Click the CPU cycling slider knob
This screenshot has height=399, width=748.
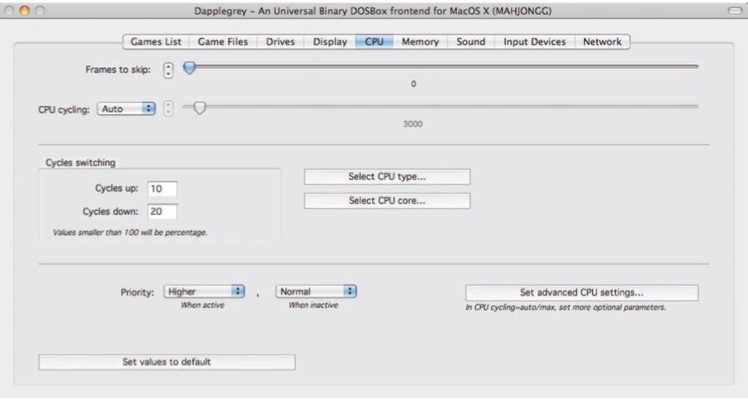[199, 108]
